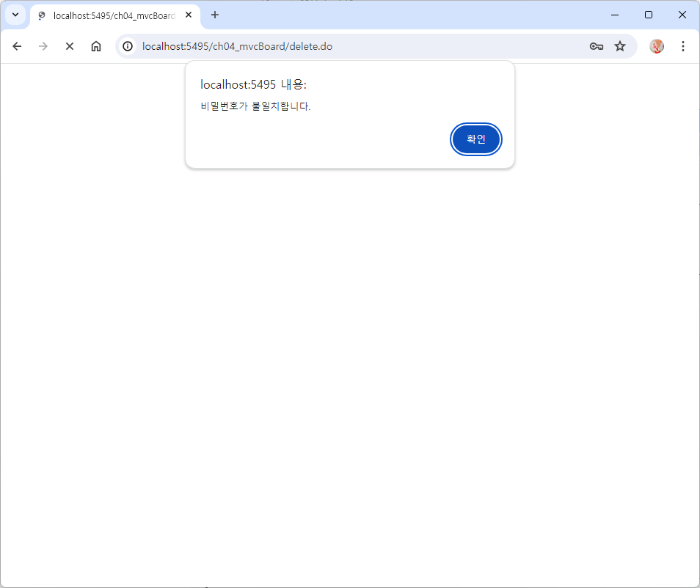This screenshot has width=700, height=588.
Task: Open the Chrome three-dot menu
Action: 682,46
